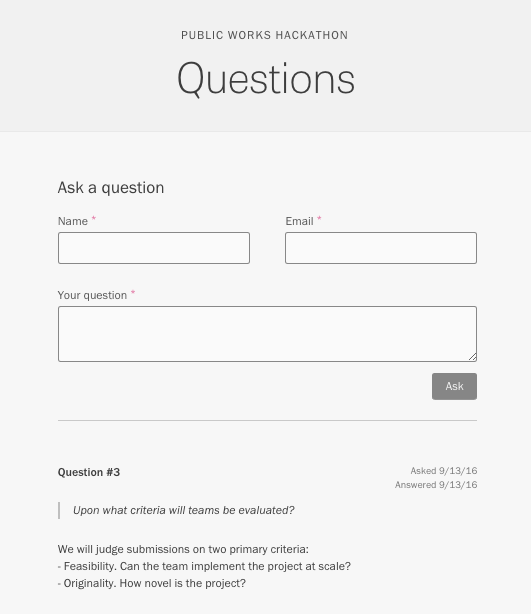The image size is (531, 614).
Task: Click the Asked 9/13/16 date text
Action: tap(444, 471)
